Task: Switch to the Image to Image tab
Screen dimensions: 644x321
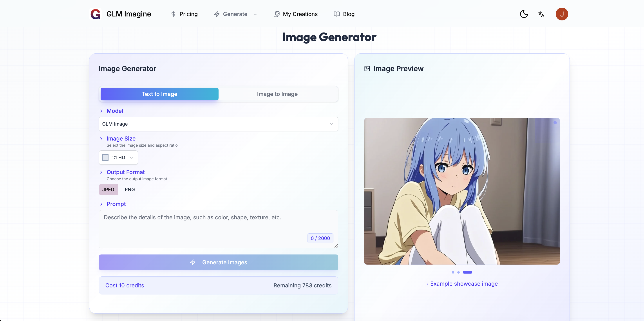Action: (277, 94)
